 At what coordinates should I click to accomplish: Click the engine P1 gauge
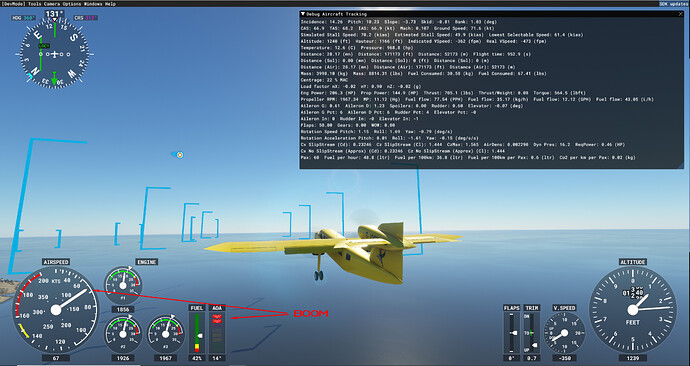coord(123,285)
